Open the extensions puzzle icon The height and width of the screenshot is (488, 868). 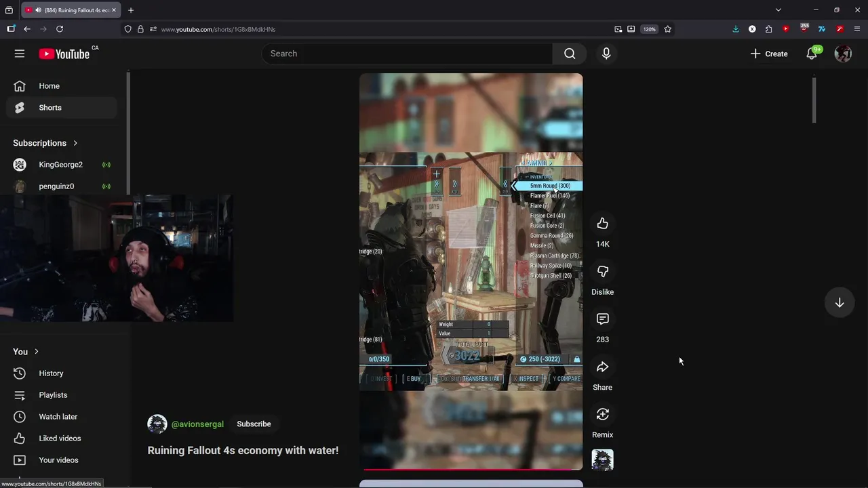[x=768, y=29]
